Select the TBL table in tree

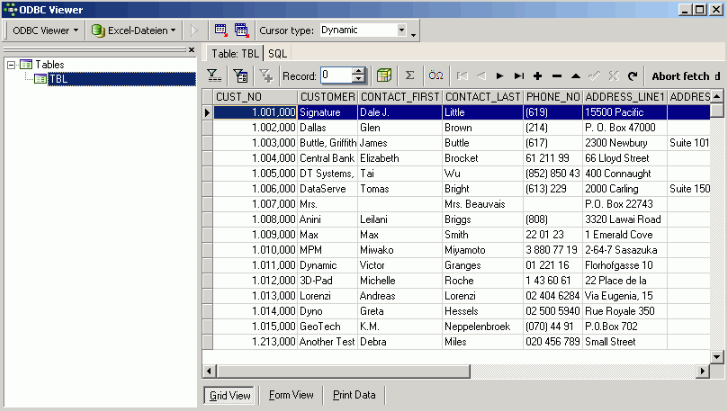pyautogui.click(x=59, y=79)
